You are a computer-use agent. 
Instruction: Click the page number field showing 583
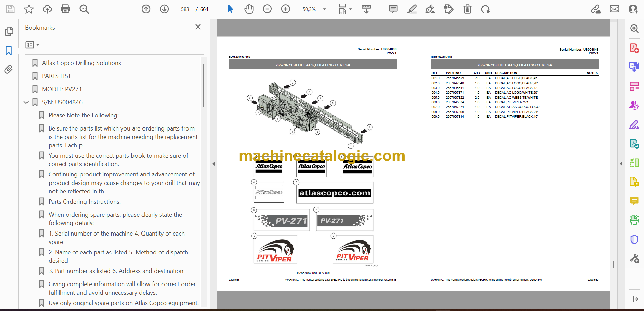tap(185, 9)
